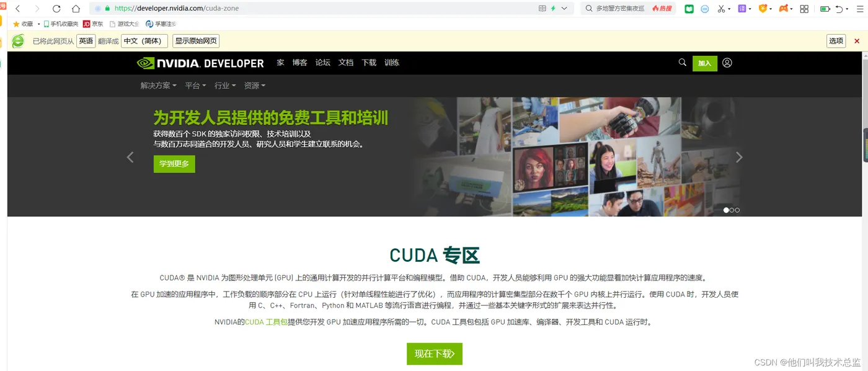Viewport: 868px width, 371px height.
Task: Open the 文档 docs nav item
Action: [x=346, y=63]
